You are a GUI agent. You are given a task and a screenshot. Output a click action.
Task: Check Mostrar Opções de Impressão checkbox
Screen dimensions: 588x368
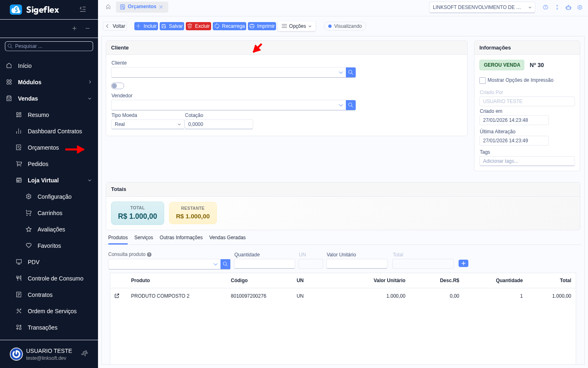[x=483, y=81]
